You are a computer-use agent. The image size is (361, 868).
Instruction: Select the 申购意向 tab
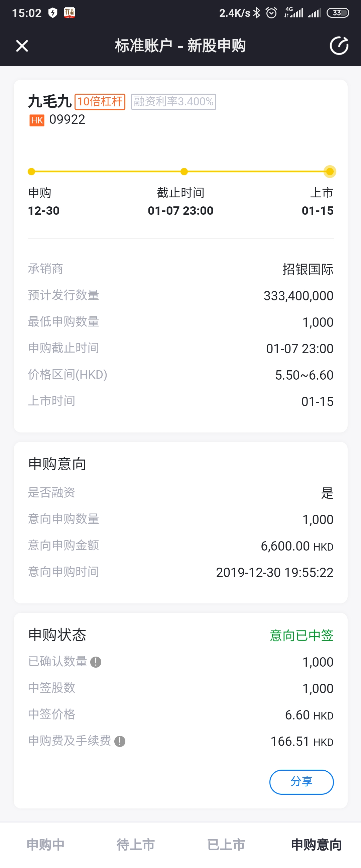(316, 845)
